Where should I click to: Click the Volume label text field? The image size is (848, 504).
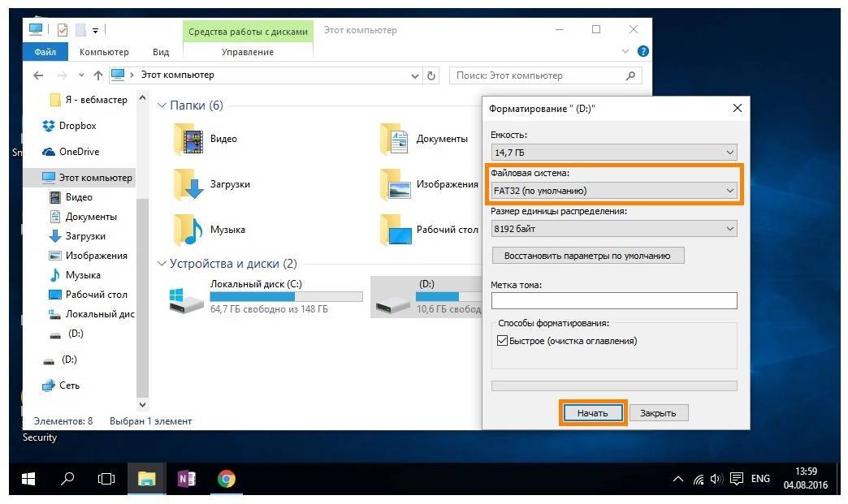click(x=613, y=301)
